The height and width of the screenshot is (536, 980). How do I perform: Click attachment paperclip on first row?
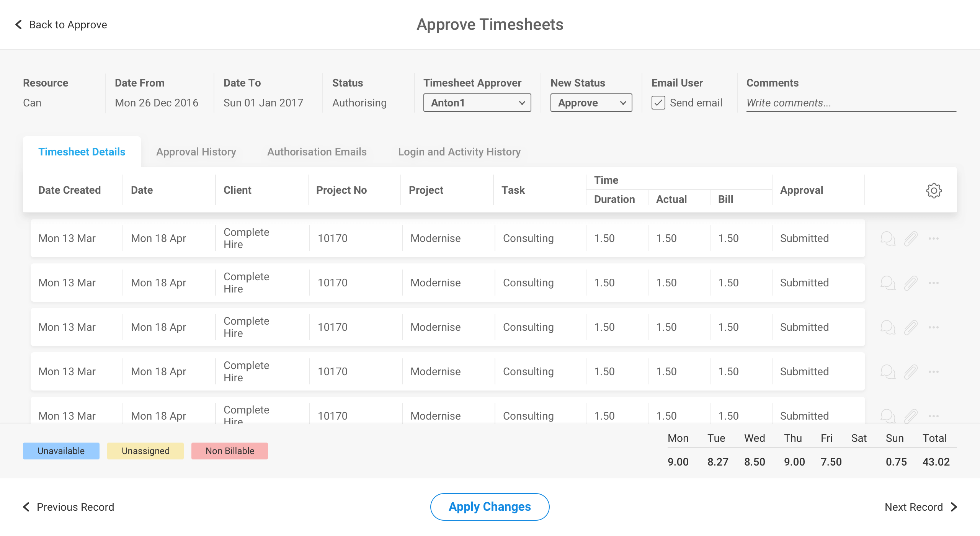pos(911,239)
